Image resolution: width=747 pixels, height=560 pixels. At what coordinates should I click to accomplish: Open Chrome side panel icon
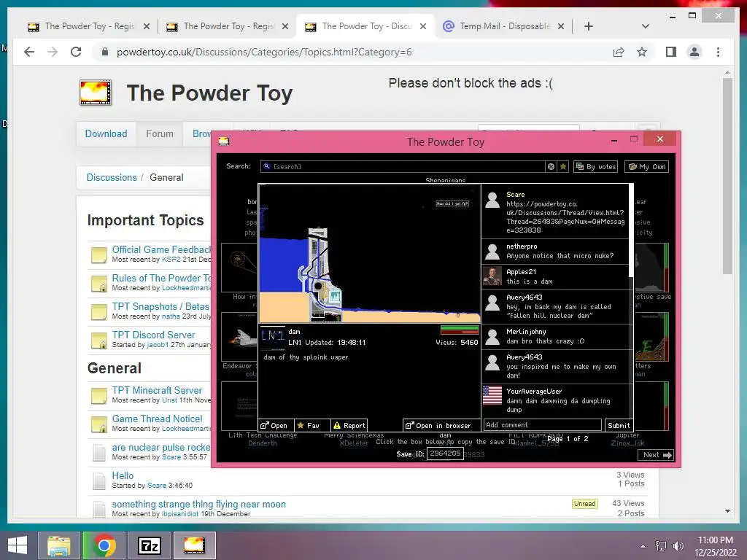[671, 52]
